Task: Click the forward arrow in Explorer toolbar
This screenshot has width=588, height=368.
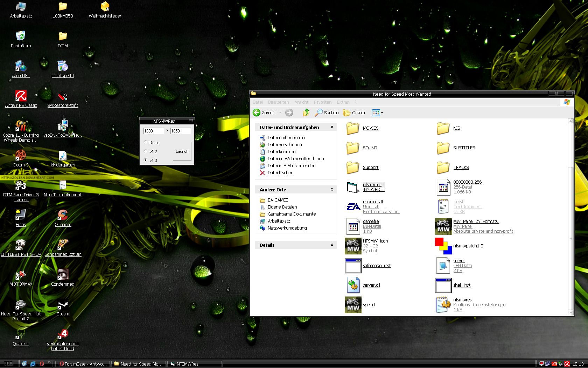Action: (x=289, y=113)
